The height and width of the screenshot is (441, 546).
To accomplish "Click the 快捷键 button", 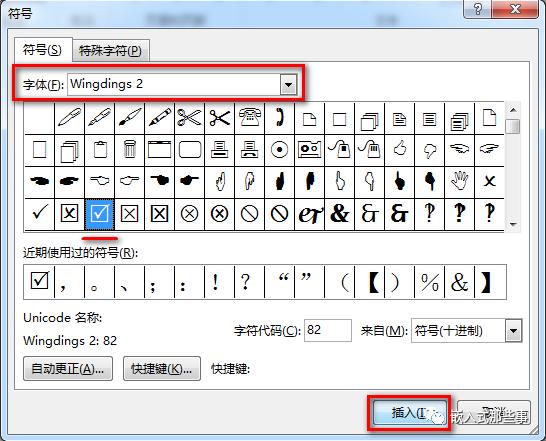I will pos(162,369).
